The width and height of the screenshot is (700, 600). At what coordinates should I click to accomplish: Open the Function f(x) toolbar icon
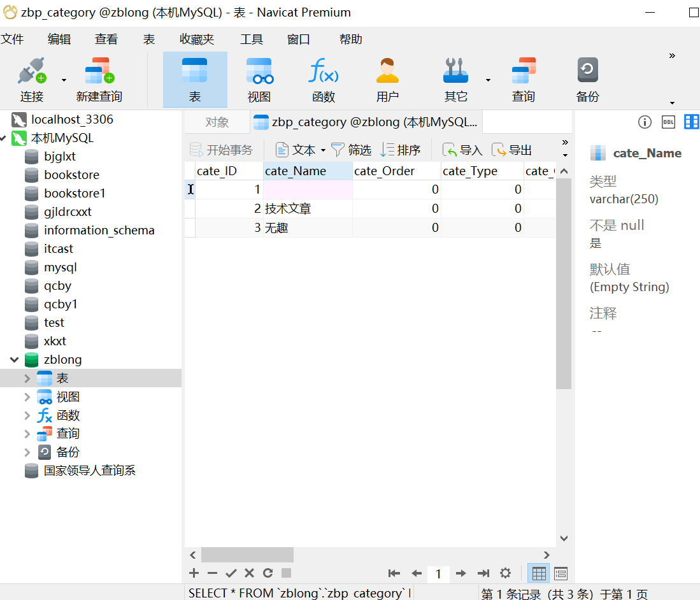tap(323, 71)
